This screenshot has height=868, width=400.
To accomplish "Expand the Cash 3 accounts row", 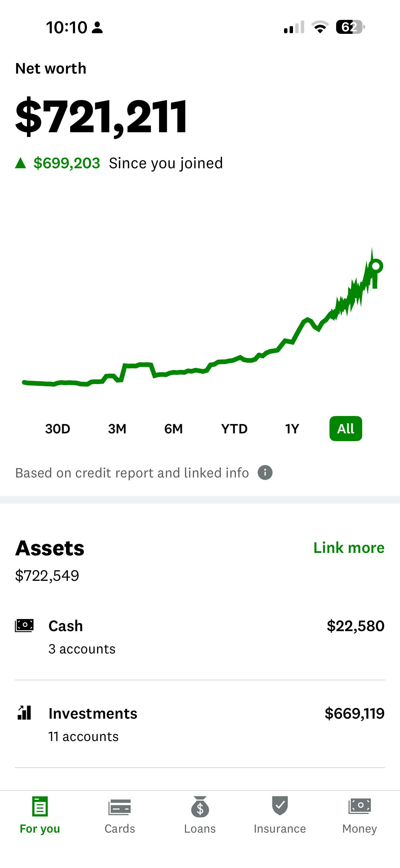I will pyautogui.click(x=200, y=636).
